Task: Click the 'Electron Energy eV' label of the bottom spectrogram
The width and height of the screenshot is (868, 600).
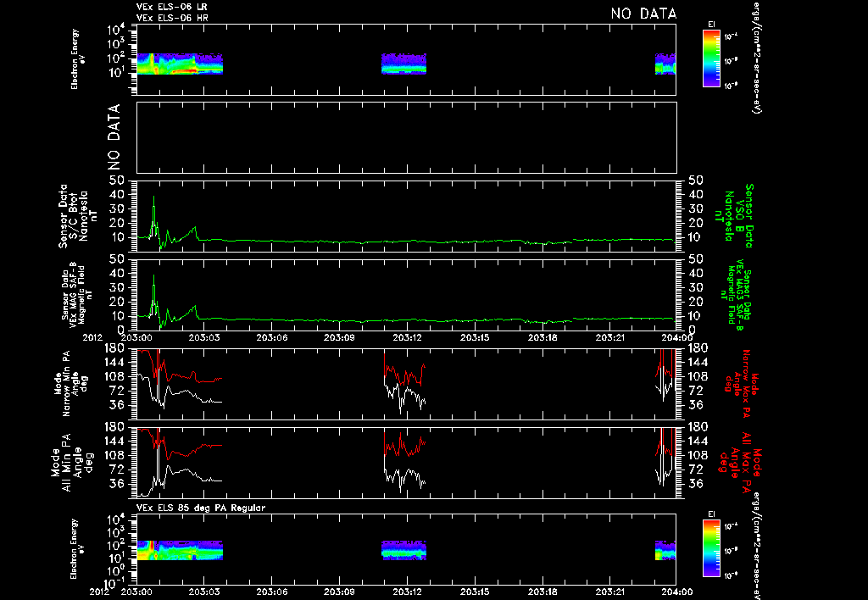Action: pos(78,549)
